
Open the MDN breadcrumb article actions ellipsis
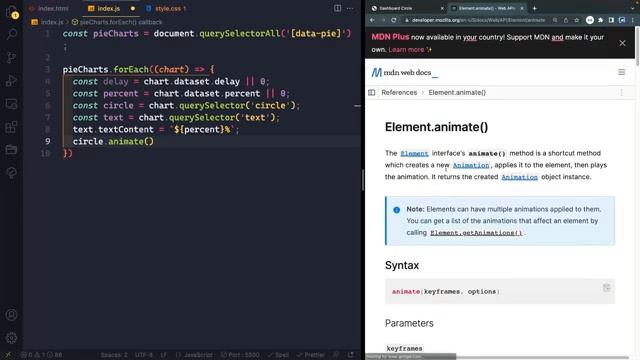(622, 93)
